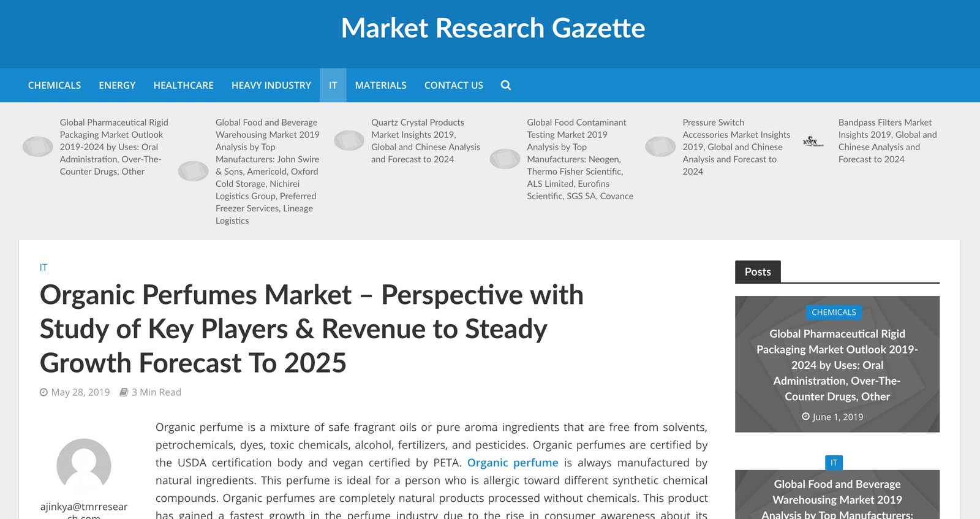
Task: Click the book icon beside 3 Min Read
Action: (x=124, y=392)
